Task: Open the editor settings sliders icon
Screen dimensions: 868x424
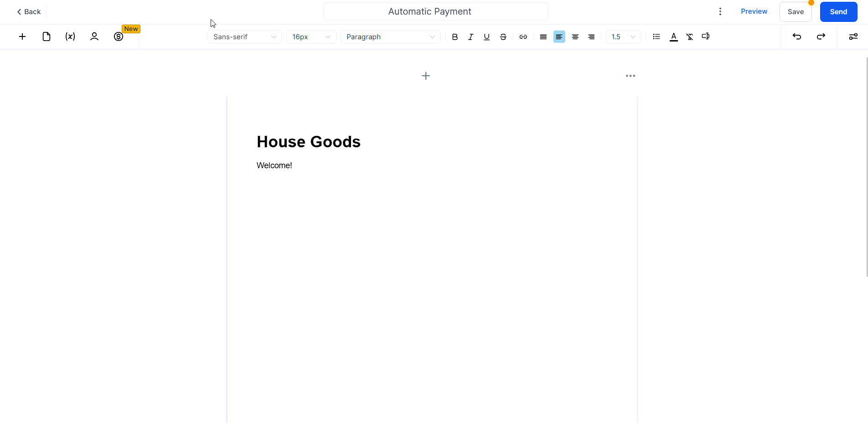Action: pos(853,36)
